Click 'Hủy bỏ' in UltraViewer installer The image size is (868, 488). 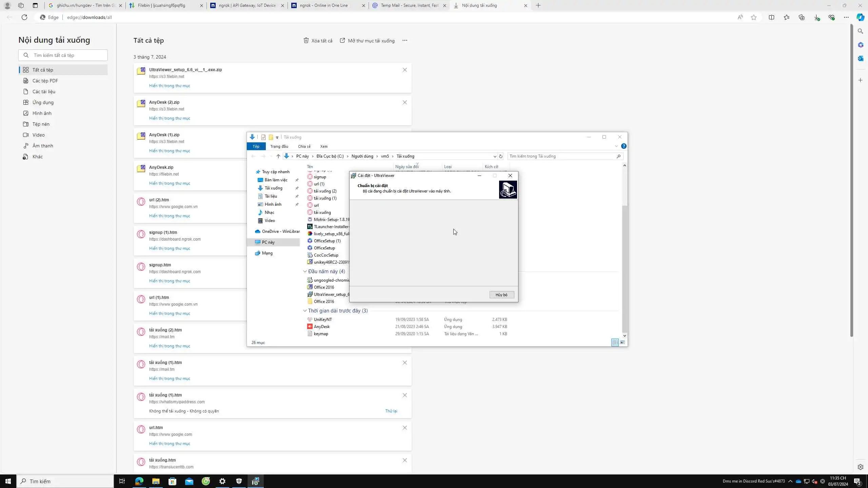[501, 295]
